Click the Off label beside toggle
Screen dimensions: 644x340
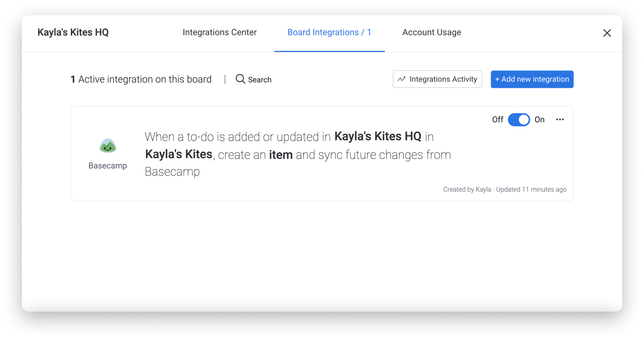click(x=498, y=120)
